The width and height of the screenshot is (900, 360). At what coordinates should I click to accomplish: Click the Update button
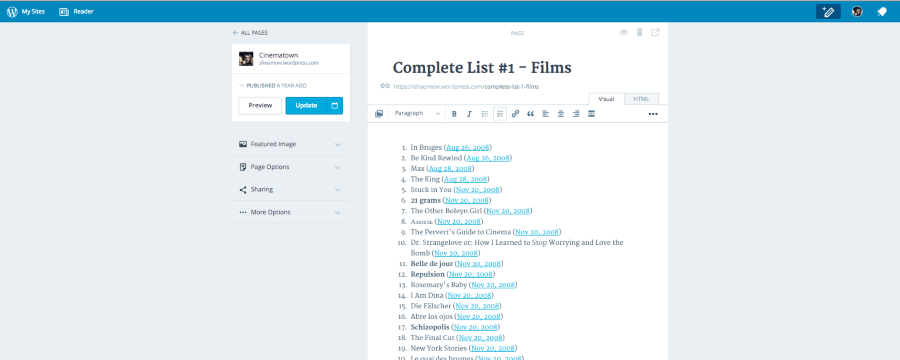(x=306, y=106)
